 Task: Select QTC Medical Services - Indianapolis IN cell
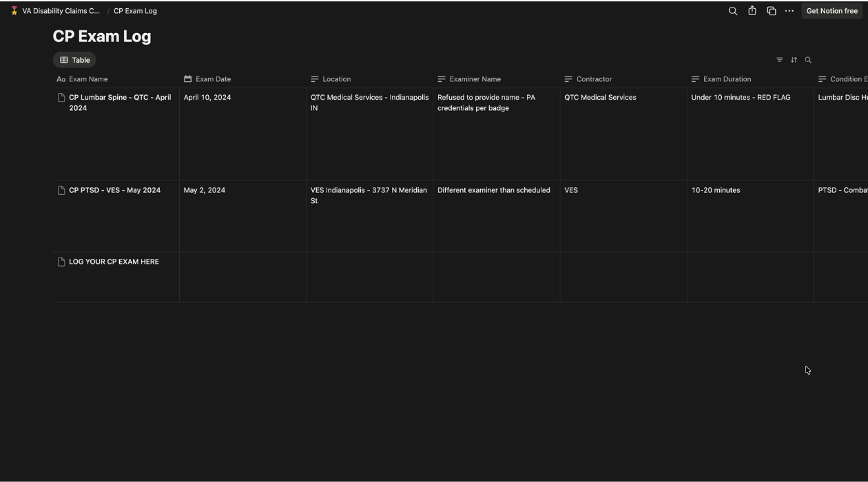point(369,134)
